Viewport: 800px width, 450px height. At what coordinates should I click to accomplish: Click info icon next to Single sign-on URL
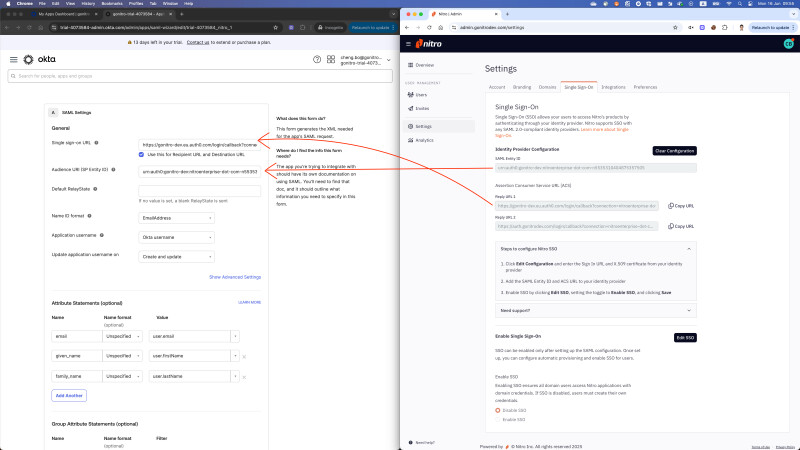(x=96, y=143)
